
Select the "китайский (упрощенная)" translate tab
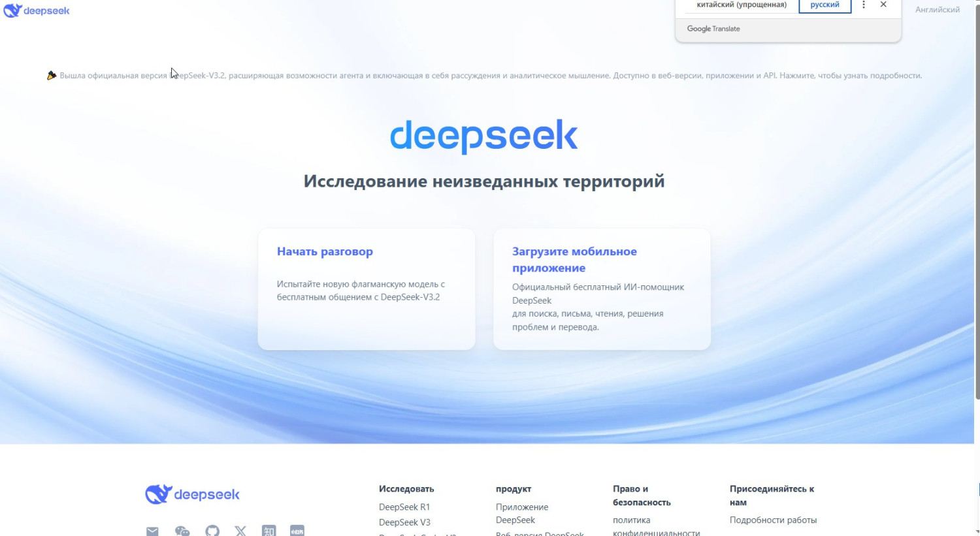tap(742, 5)
